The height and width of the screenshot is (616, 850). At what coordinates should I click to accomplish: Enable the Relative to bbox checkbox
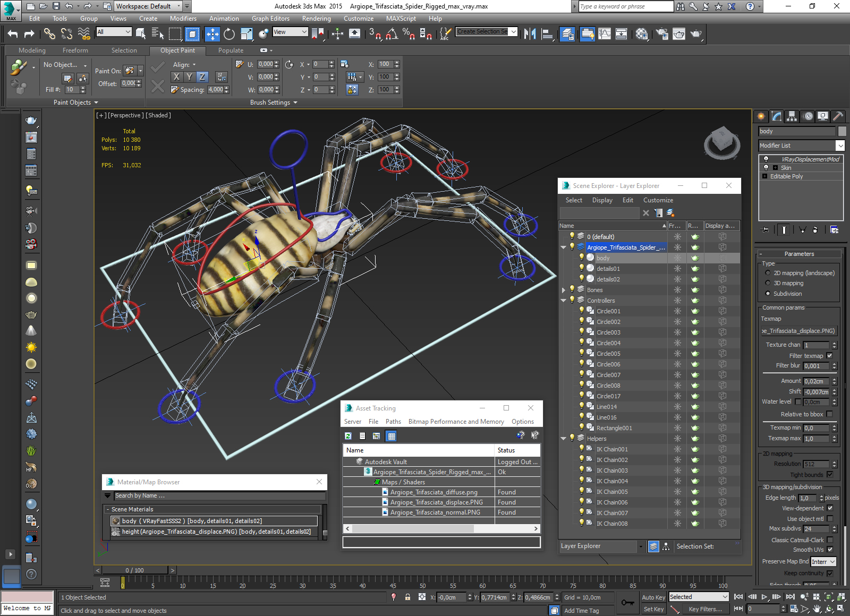[830, 414]
